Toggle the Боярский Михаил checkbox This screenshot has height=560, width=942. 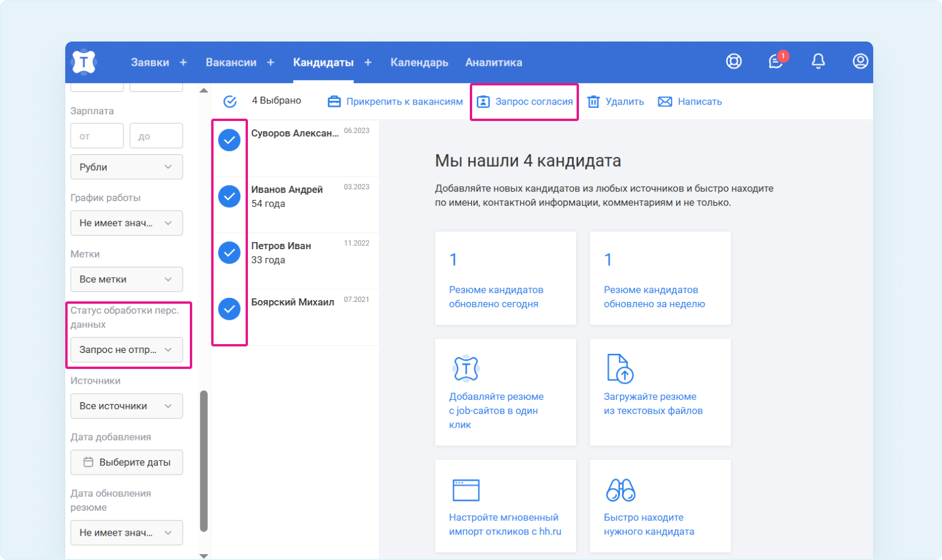[x=229, y=309]
